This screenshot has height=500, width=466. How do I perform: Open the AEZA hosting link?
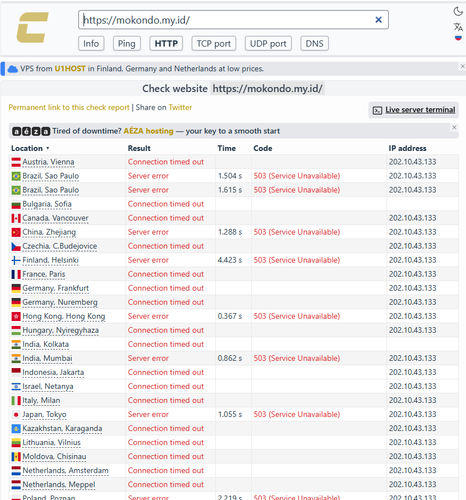(148, 131)
